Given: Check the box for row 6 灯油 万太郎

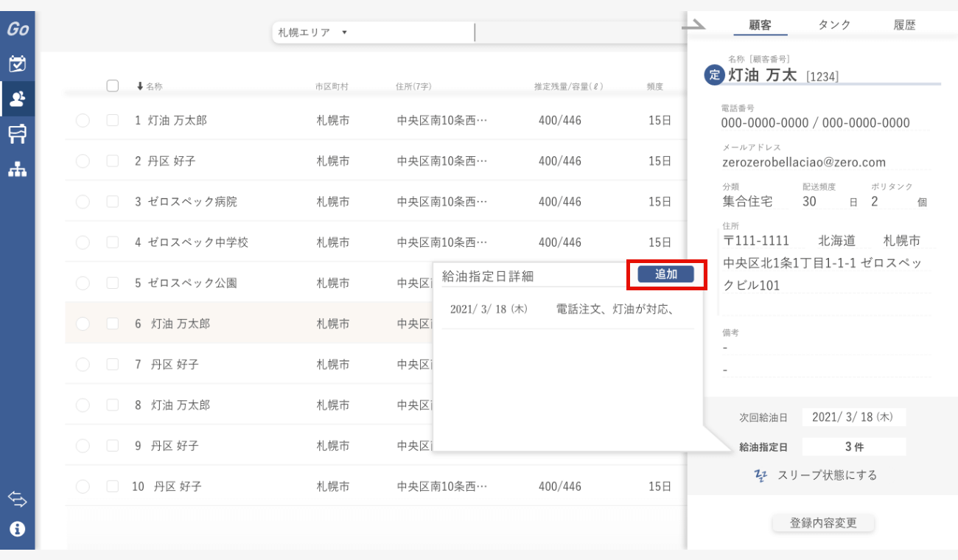Looking at the screenshot, I should point(113,323).
